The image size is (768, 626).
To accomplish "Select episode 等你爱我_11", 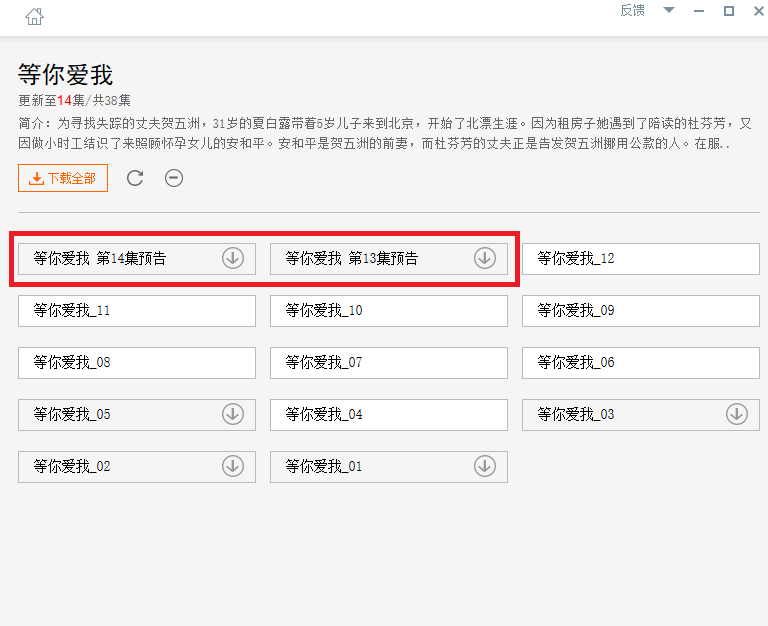I will click(137, 311).
